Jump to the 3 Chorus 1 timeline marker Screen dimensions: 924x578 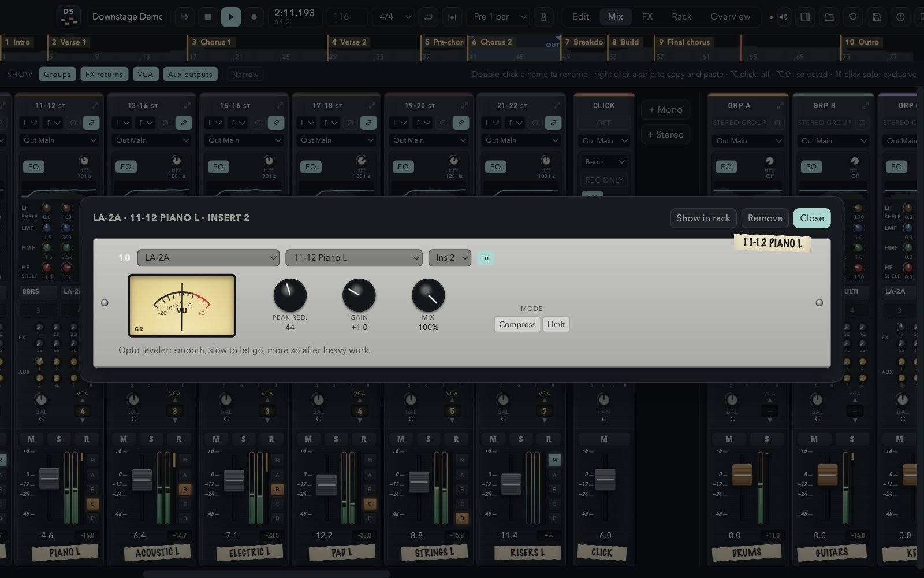point(211,42)
